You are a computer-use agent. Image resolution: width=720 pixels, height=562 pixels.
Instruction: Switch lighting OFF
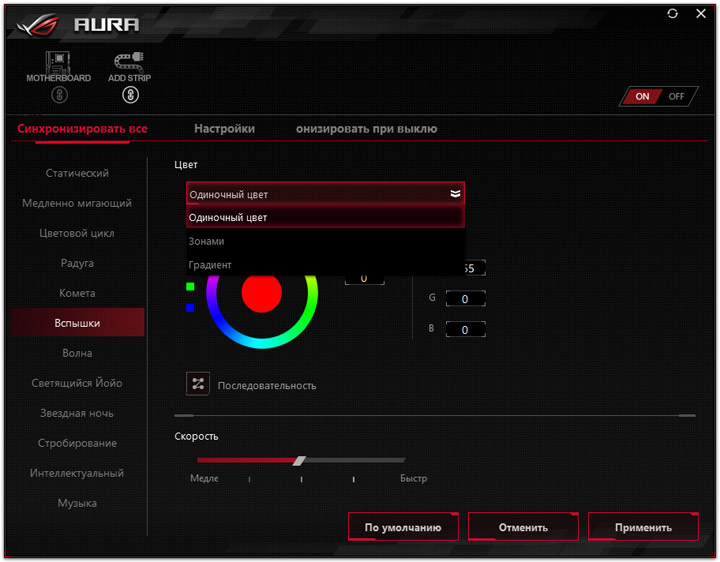(676, 96)
